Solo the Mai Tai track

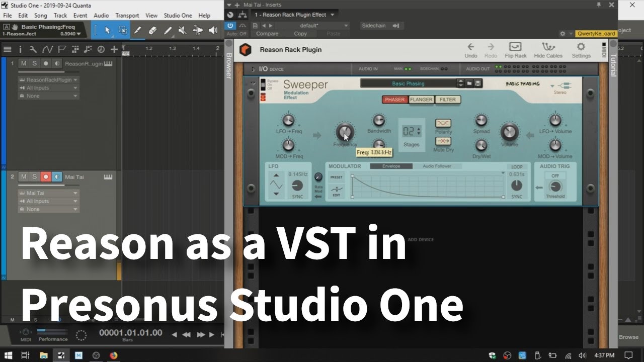click(35, 176)
